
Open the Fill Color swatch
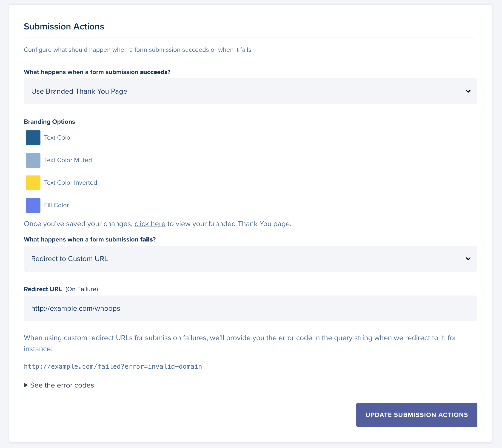[x=33, y=205]
